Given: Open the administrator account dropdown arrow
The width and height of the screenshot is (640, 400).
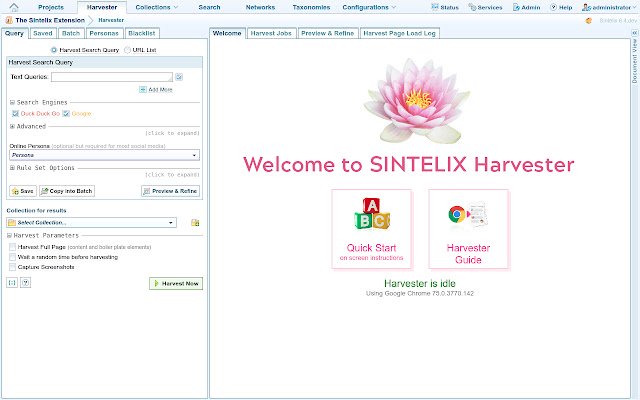Looking at the screenshot, I should coord(635,7).
